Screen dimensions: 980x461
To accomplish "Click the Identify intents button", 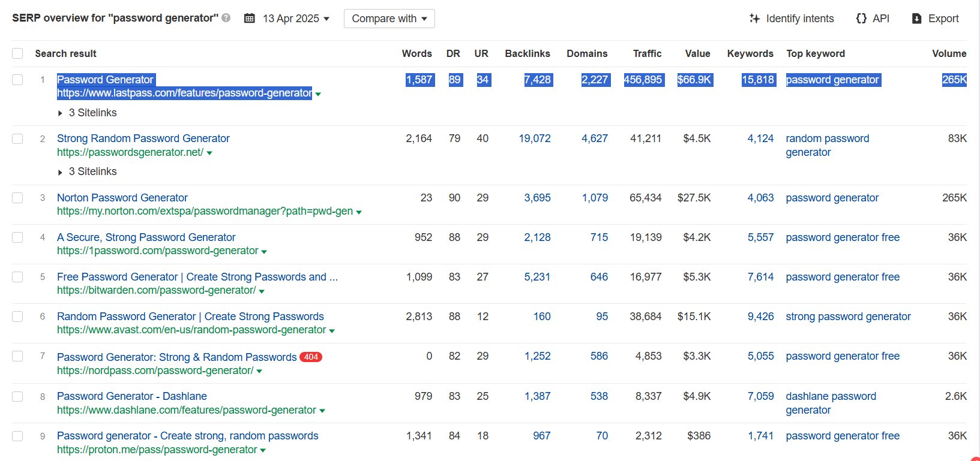I will [792, 19].
